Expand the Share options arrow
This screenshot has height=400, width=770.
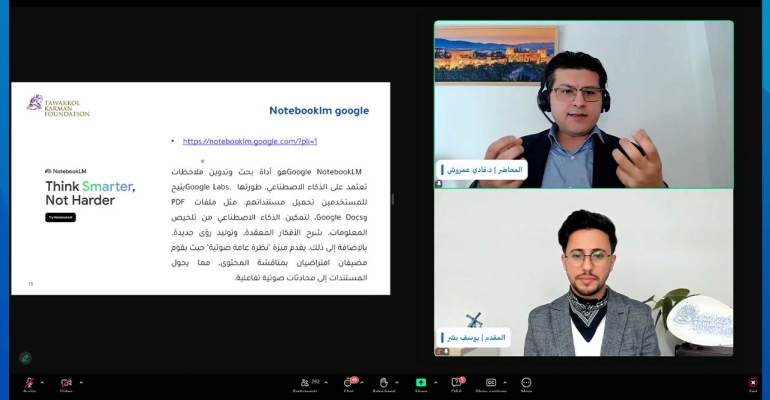coord(436,382)
